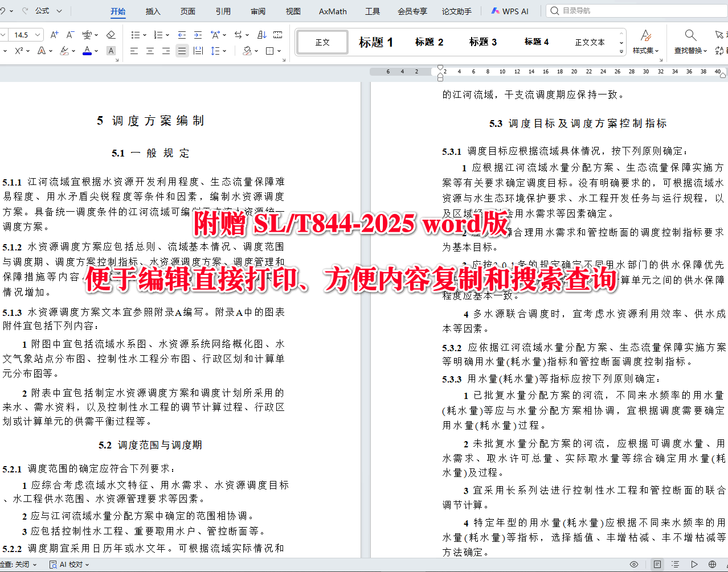Select the Increase Font Size tool
This screenshot has width=728, height=572.
coord(55,34)
